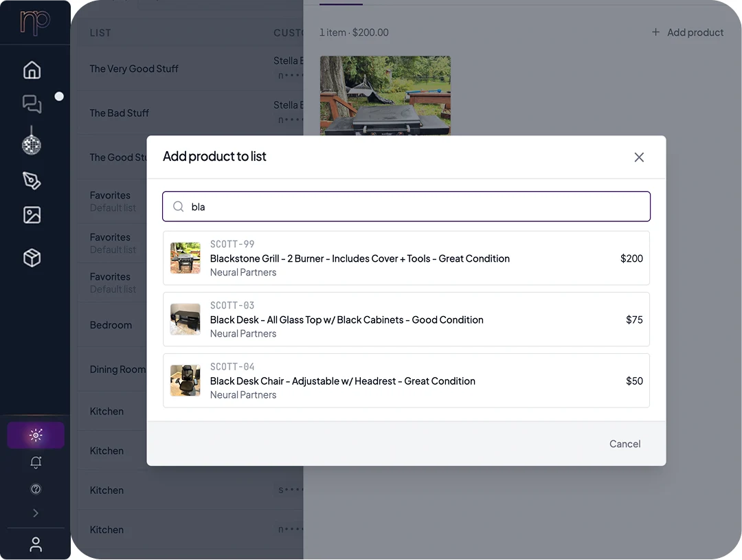Screen dimensions: 742x560
Task: Click the Add product button behind dialog
Action: pos(688,32)
